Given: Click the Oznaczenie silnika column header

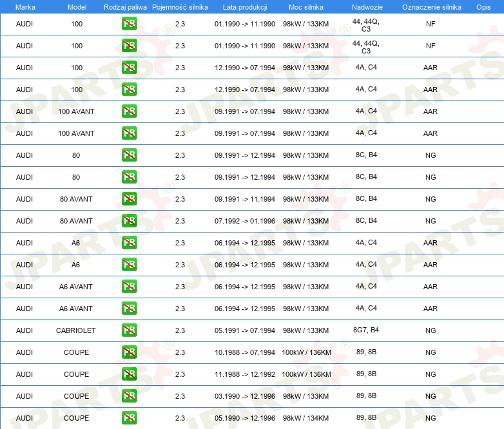Looking at the screenshot, I should (x=431, y=7).
